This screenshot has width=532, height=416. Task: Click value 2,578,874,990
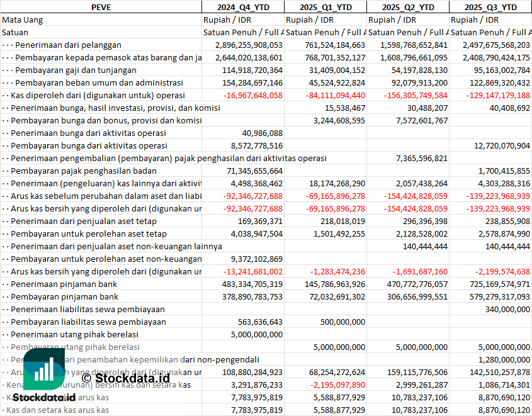pos(504,234)
